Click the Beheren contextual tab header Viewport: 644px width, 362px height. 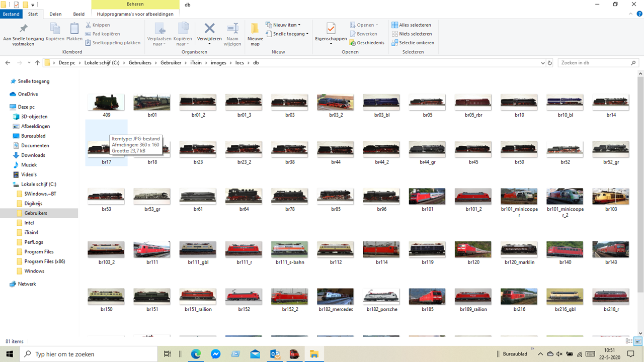[x=135, y=4]
